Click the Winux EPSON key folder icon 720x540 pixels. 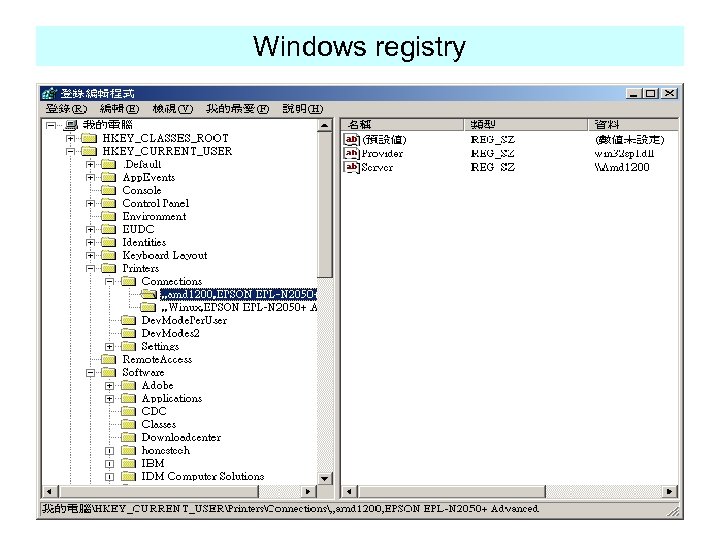pos(148,307)
